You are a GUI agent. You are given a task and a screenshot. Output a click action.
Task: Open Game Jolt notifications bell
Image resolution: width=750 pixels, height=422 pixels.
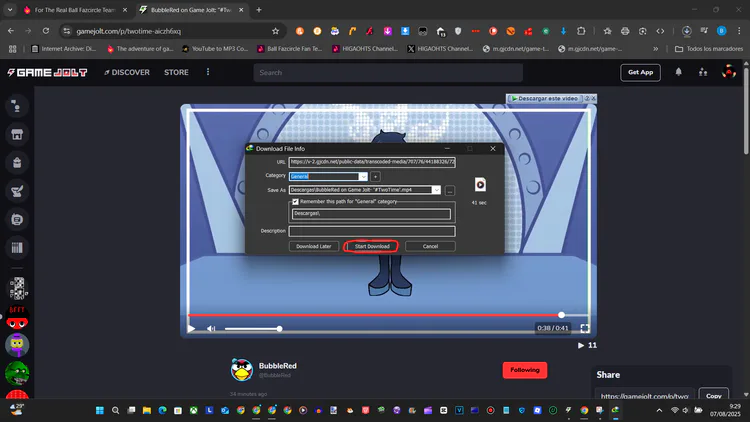[678, 72]
